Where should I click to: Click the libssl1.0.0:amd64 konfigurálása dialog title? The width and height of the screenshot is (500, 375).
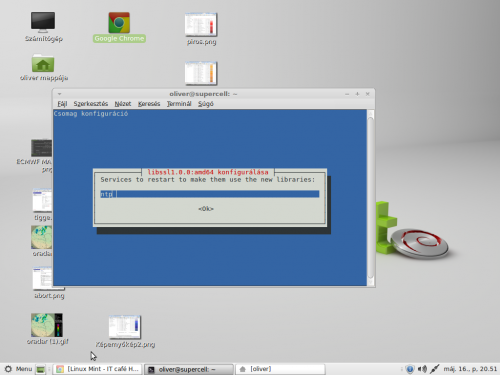[208, 172]
